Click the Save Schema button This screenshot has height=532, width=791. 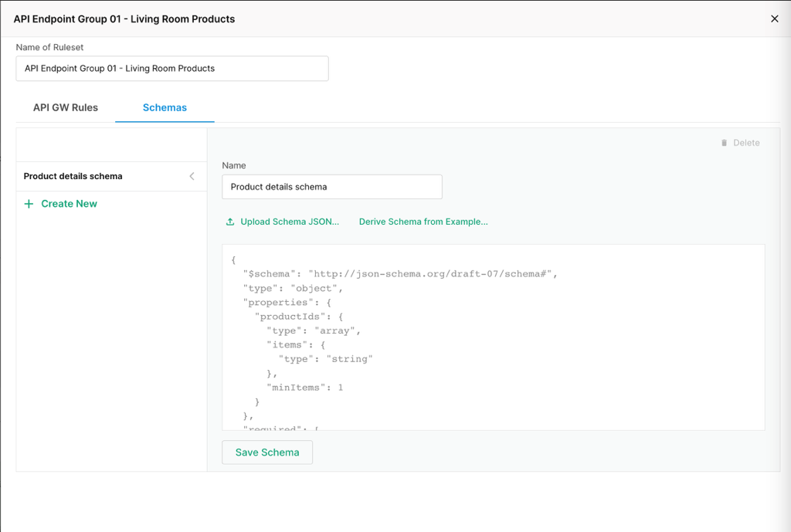tap(266, 452)
